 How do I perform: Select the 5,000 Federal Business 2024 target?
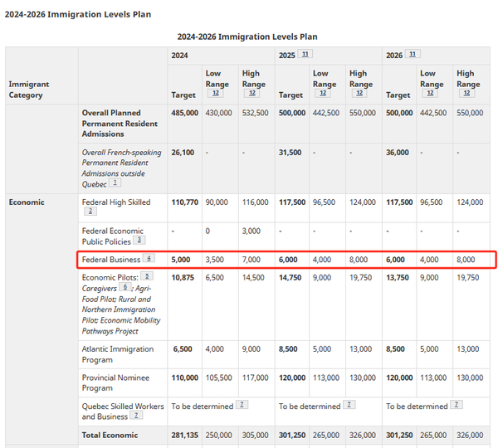pyautogui.click(x=181, y=260)
